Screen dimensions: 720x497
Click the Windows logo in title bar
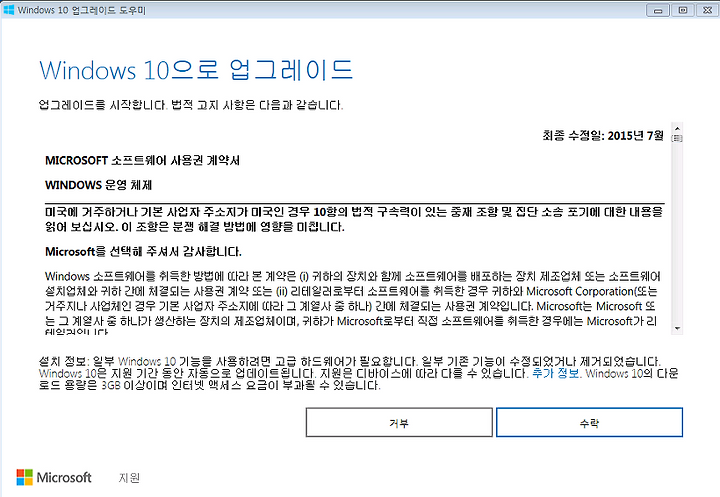click(8, 10)
